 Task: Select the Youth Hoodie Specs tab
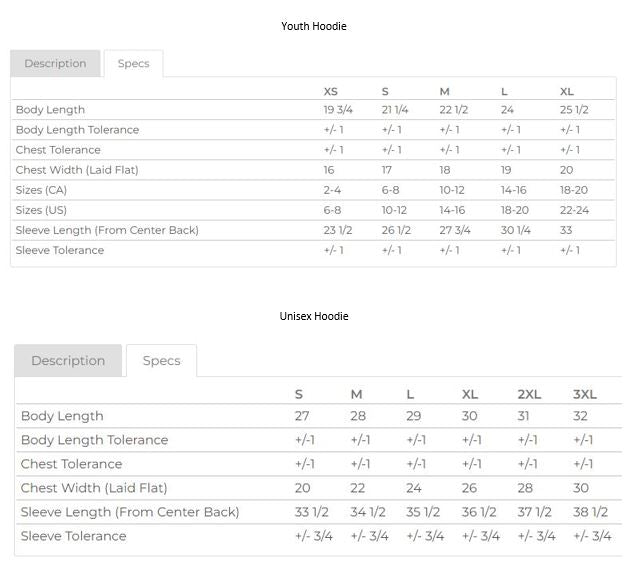click(x=133, y=63)
